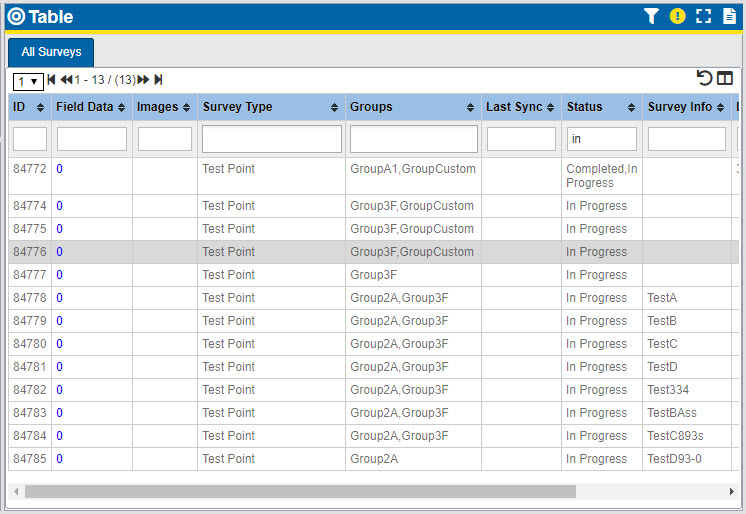This screenshot has height=514, width=746.
Task: Sort by Groups column arrows
Action: point(471,108)
